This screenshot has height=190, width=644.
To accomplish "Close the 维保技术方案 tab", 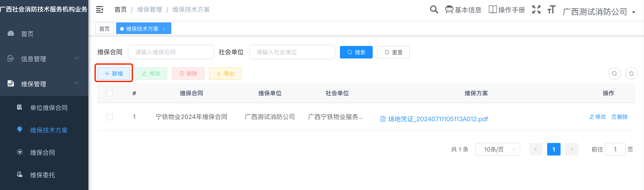I will [x=164, y=29].
